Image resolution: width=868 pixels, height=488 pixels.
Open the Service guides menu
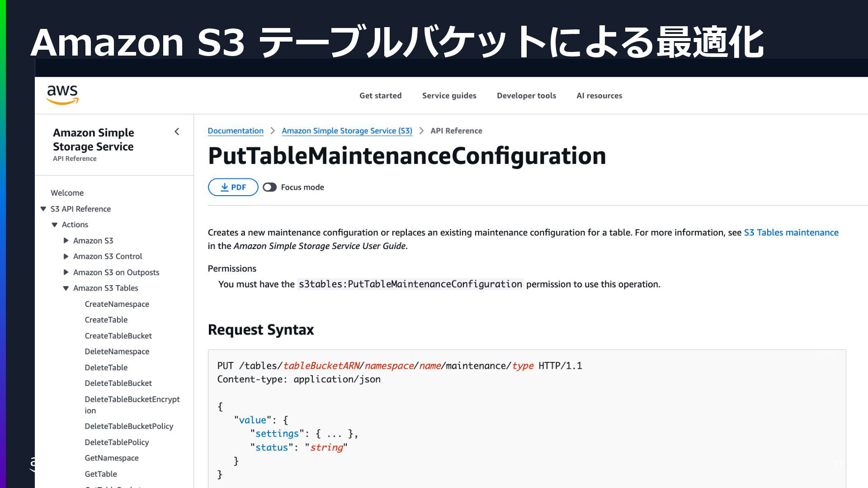click(x=449, y=95)
